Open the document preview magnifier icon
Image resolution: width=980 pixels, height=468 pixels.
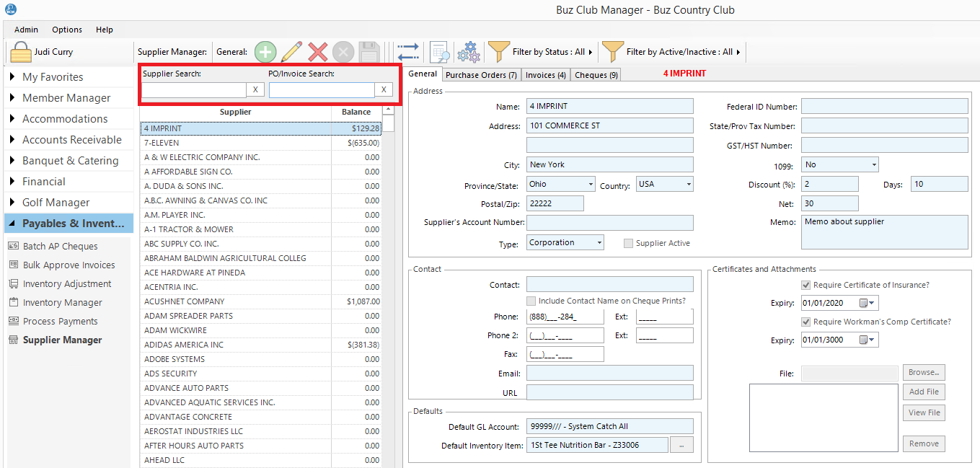point(439,52)
